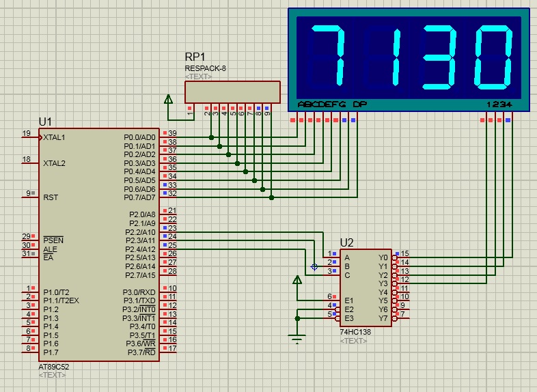The width and height of the screenshot is (537, 392).
Task: Select the XTAL2 pin label
Action: [54, 163]
